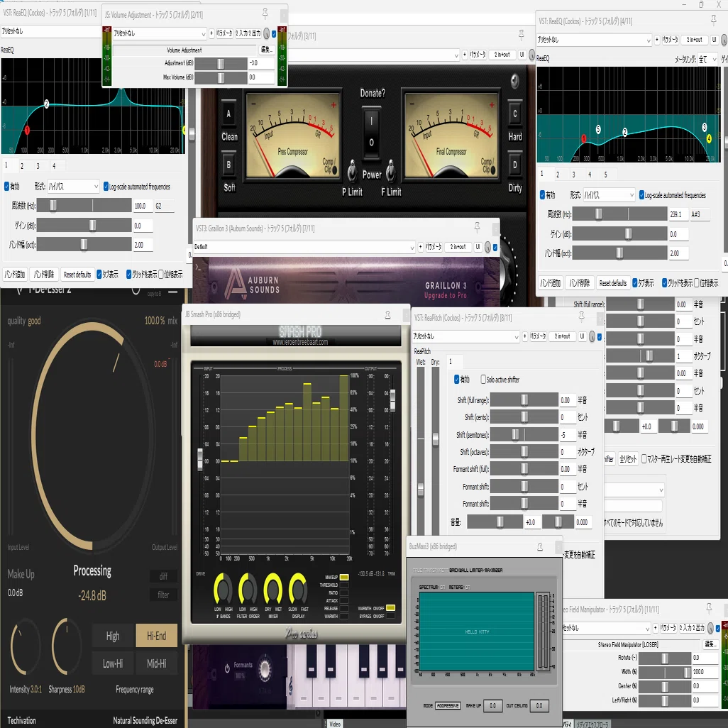This screenshot has height=728, width=728.
Task: Turn the FILTER ORDER knob in Smash Pro
Action: [248, 589]
